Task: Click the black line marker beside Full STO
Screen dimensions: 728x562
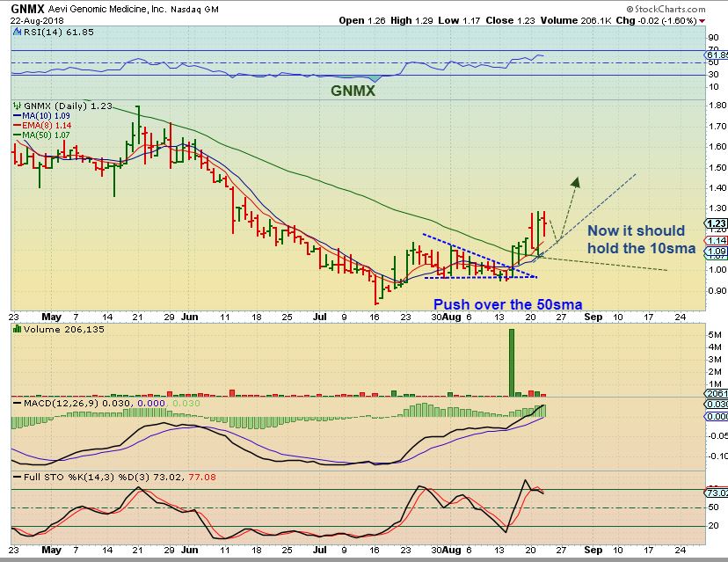Action: point(18,477)
